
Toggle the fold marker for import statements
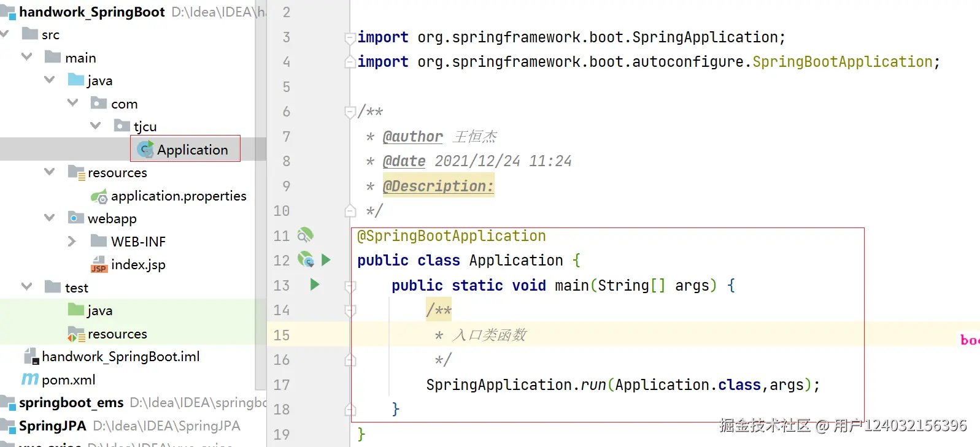[x=350, y=38]
